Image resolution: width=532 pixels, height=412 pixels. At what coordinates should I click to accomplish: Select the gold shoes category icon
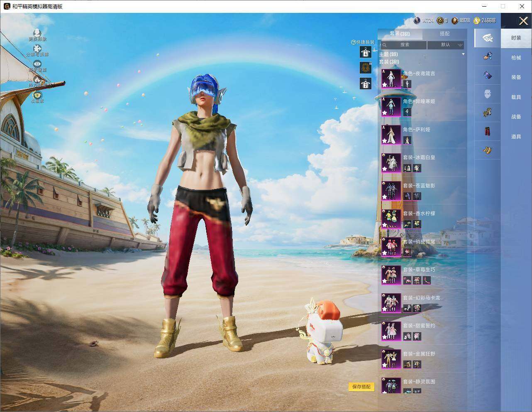point(488,150)
